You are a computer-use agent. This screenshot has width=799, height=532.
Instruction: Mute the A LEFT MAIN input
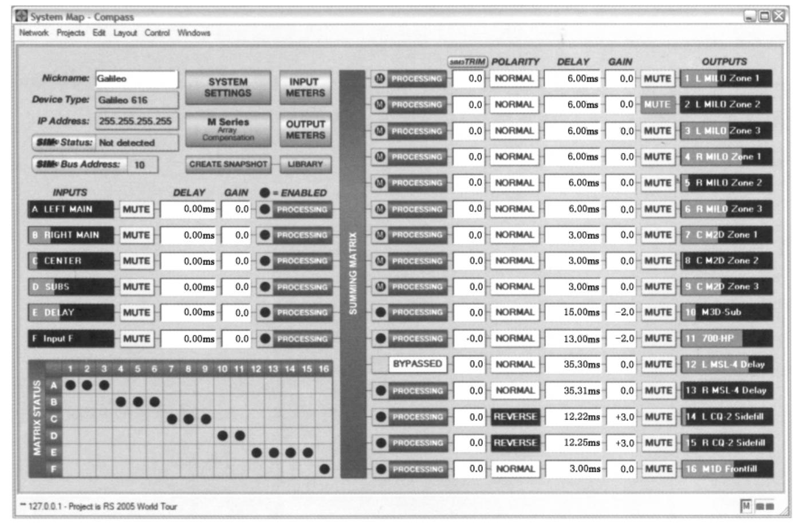coord(136,210)
